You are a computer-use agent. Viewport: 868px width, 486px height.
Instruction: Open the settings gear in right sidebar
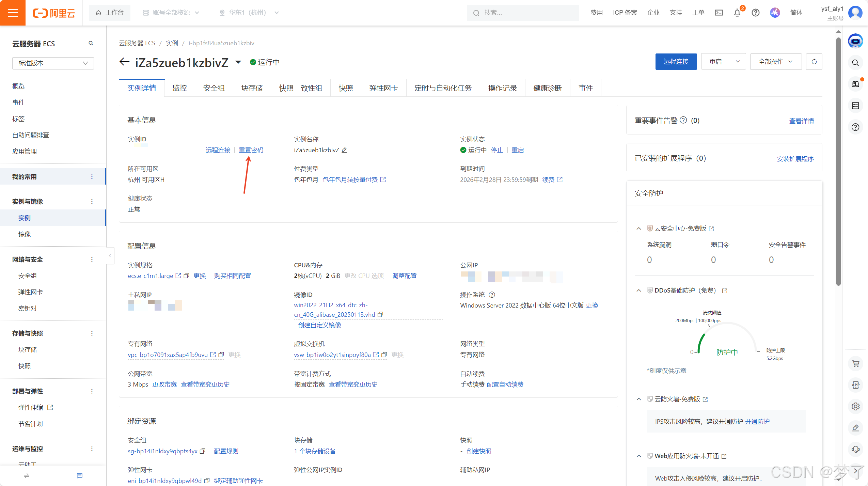click(855, 406)
